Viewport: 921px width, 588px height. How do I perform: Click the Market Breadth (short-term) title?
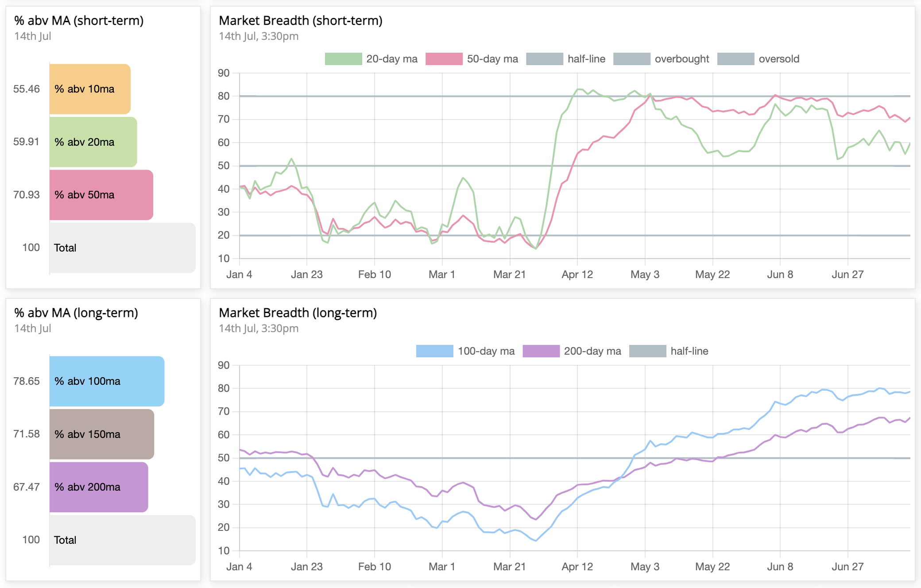click(301, 20)
